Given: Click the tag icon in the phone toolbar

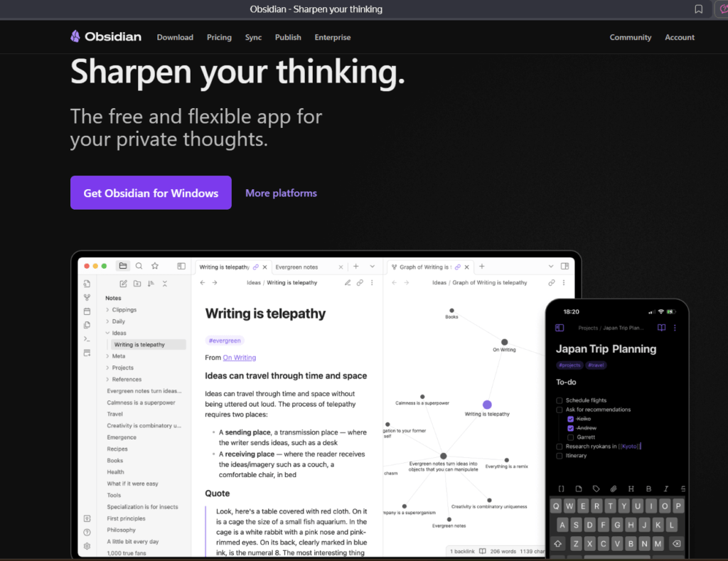Looking at the screenshot, I should click(x=596, y=488).
